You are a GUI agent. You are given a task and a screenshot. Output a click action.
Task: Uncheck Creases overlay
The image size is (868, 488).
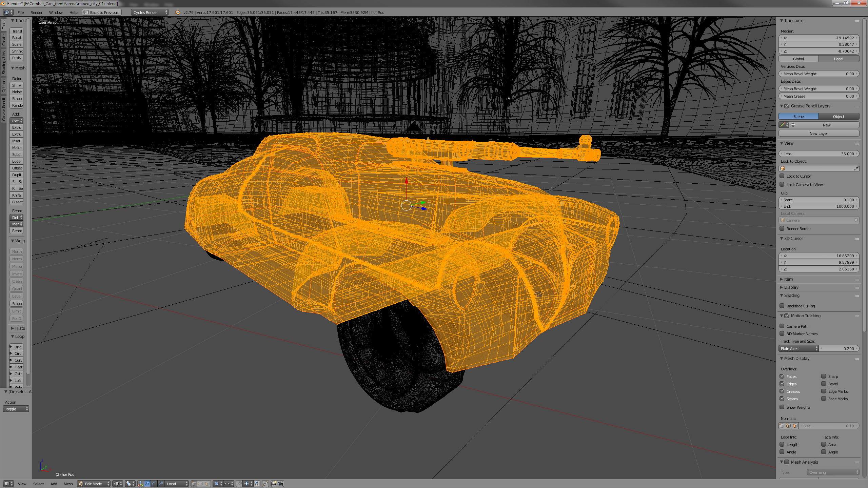click(782, 391)
